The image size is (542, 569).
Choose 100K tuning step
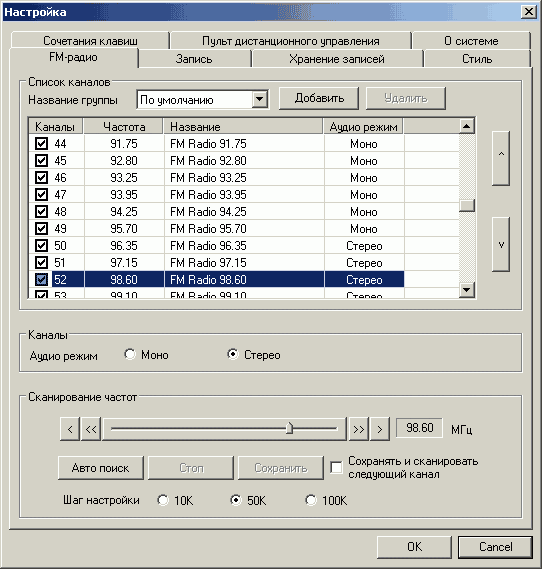[x=311, y=500]
